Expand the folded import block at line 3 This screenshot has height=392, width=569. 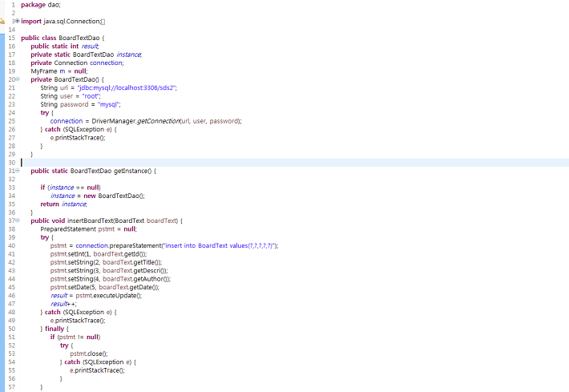click(x=17, y=21)
